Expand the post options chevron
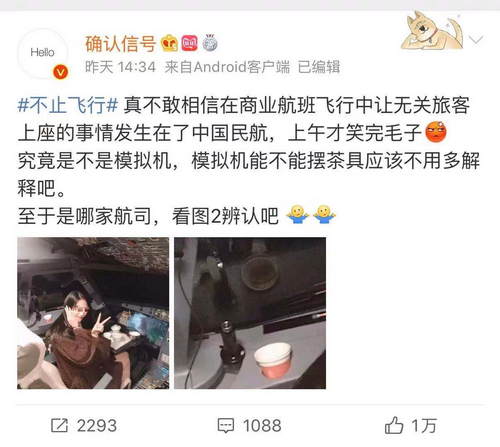Image resolution: width=500 pixels, height=447 pixels. 476,40
